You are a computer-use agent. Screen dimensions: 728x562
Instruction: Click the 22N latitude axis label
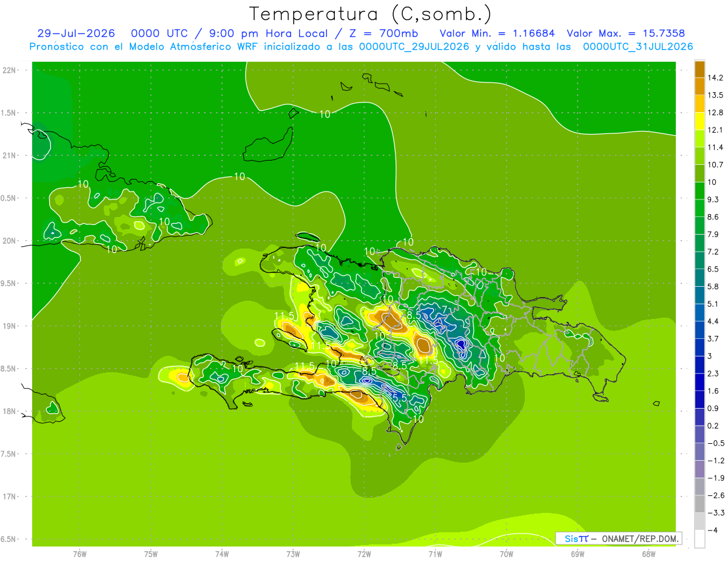9,70
